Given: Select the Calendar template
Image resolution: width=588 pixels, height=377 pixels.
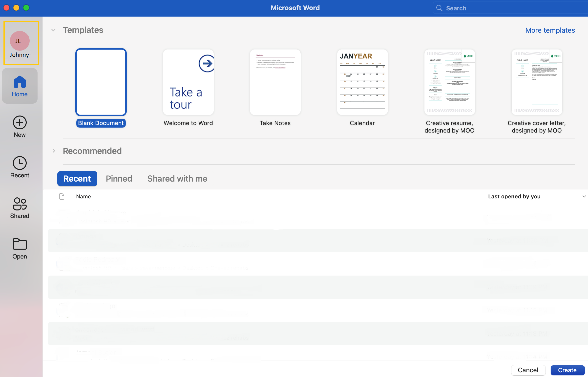Looking at the screenshot, I should coord(362,88).
